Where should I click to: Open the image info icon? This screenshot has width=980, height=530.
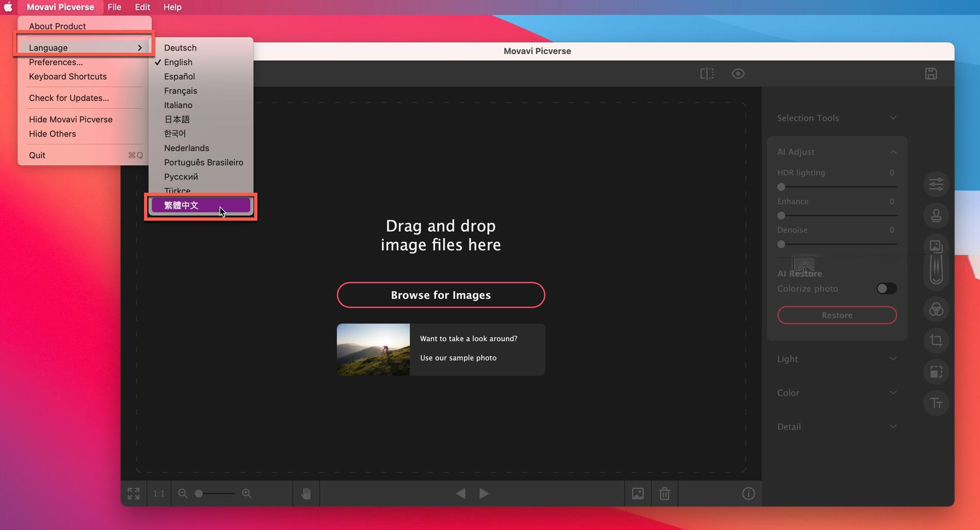coord(748,493)
